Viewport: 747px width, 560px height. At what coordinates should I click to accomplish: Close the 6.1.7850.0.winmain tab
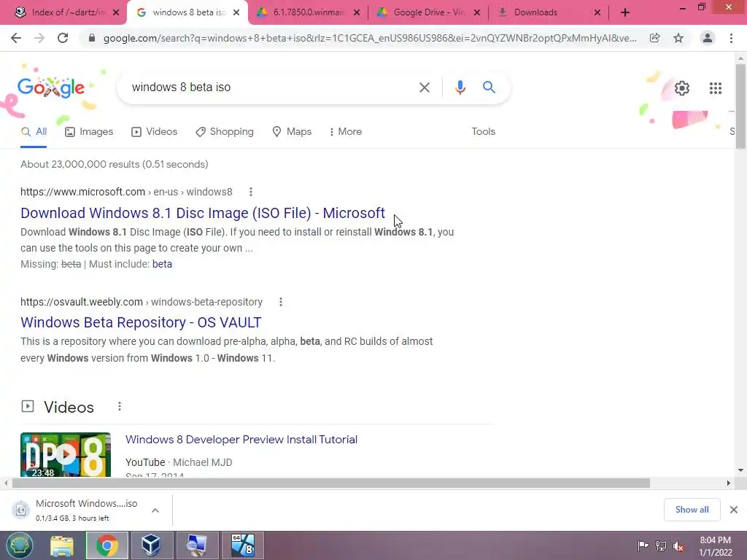pyautogui.click(x=356, y=12)
